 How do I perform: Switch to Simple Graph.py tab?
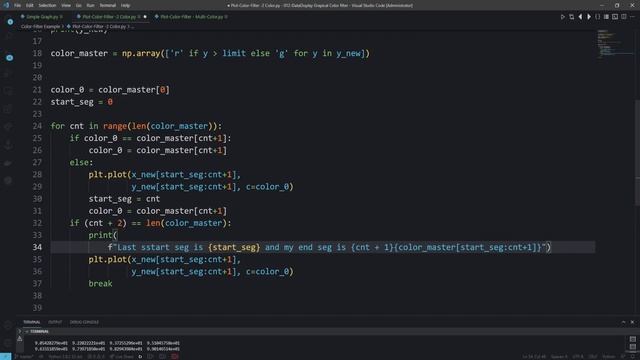tap(42, 17)
